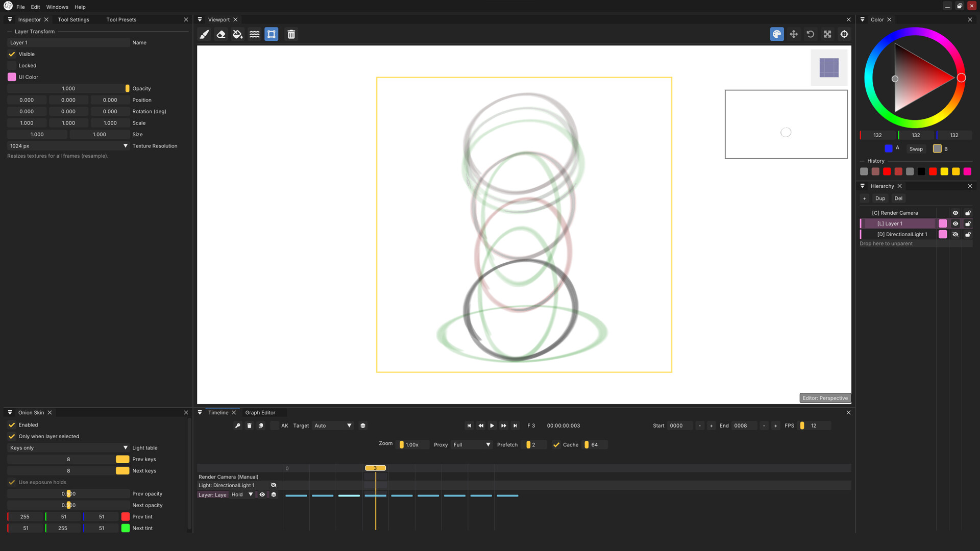Pick the red swatch from color History
Viewport: 980px width, 551px height.
pos(887,171)
